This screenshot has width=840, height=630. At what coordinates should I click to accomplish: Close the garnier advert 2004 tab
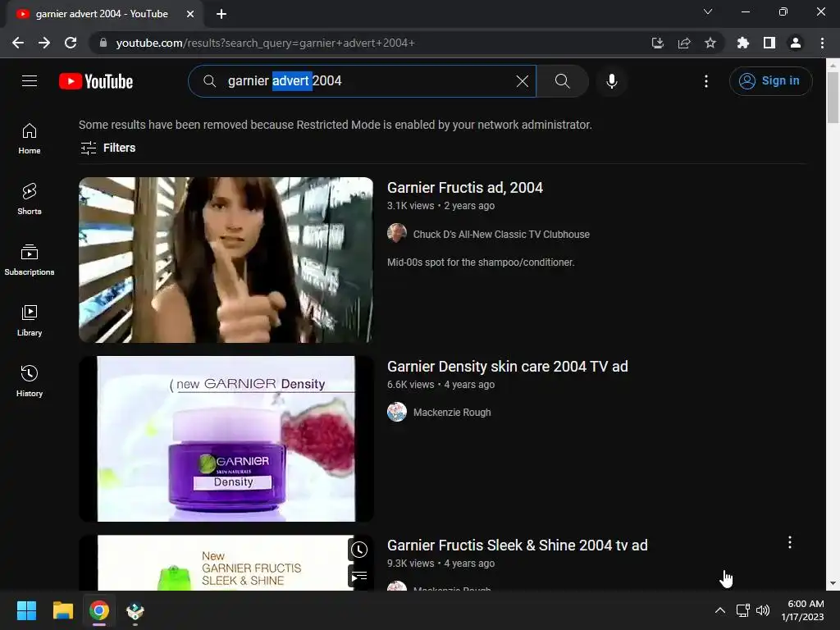pos(190,14)
